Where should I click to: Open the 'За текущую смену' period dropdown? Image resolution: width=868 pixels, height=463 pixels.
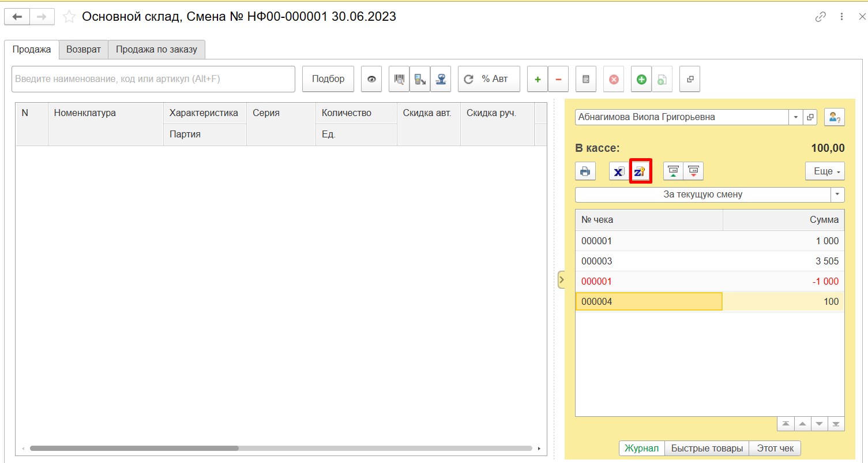[x=838, y=195]
